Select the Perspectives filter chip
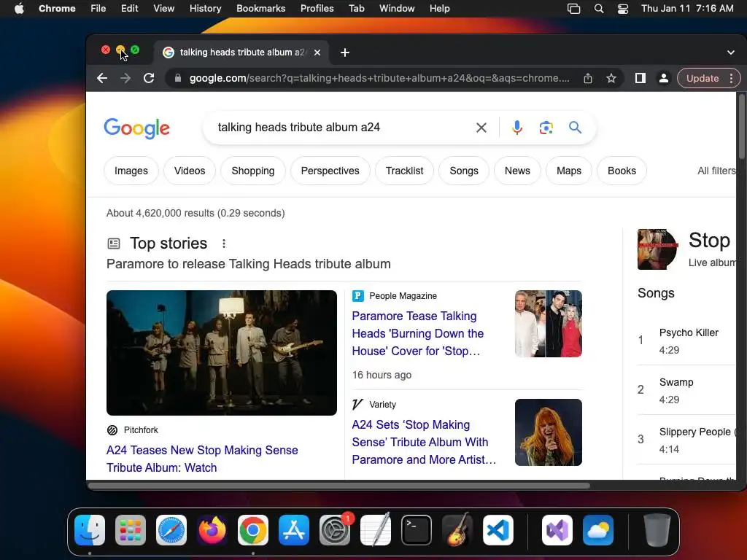Screen dimensions: 747x560 330,171
